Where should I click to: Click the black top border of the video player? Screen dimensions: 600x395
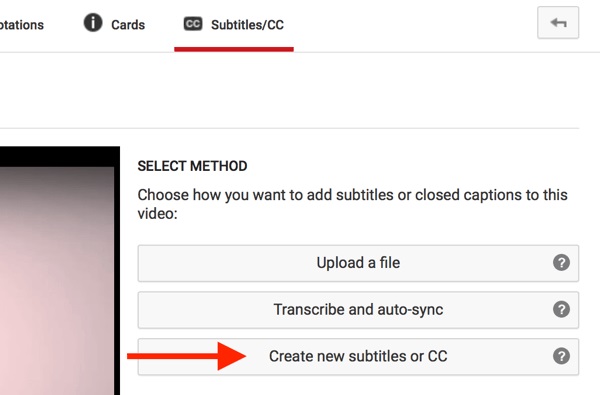click(x=60, y=157)
